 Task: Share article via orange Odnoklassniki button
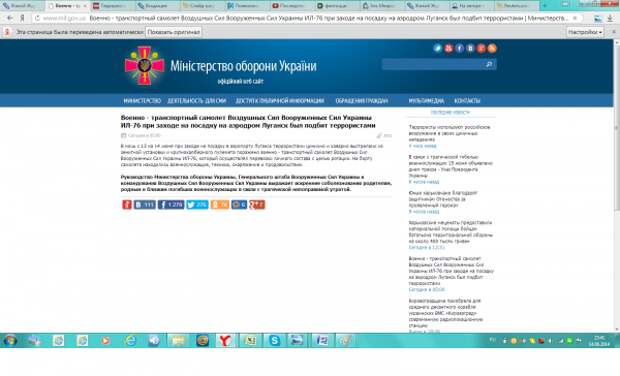pos(220,204)
